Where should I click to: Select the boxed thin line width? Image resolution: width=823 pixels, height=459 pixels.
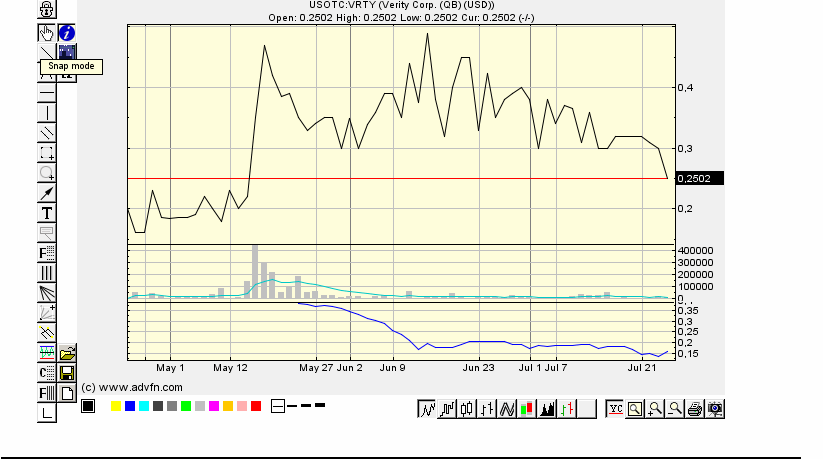click(278, 406)
